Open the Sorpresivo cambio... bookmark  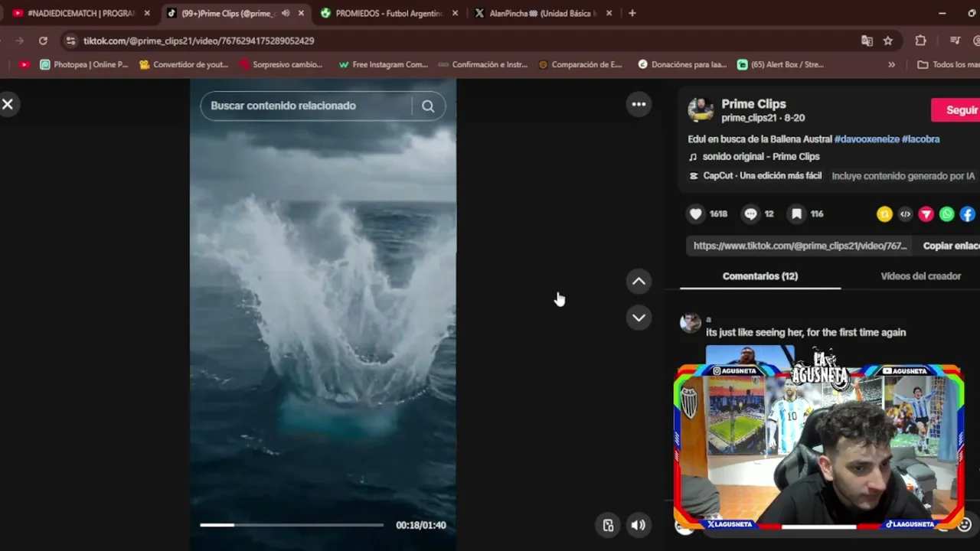[x=281, y=65]
